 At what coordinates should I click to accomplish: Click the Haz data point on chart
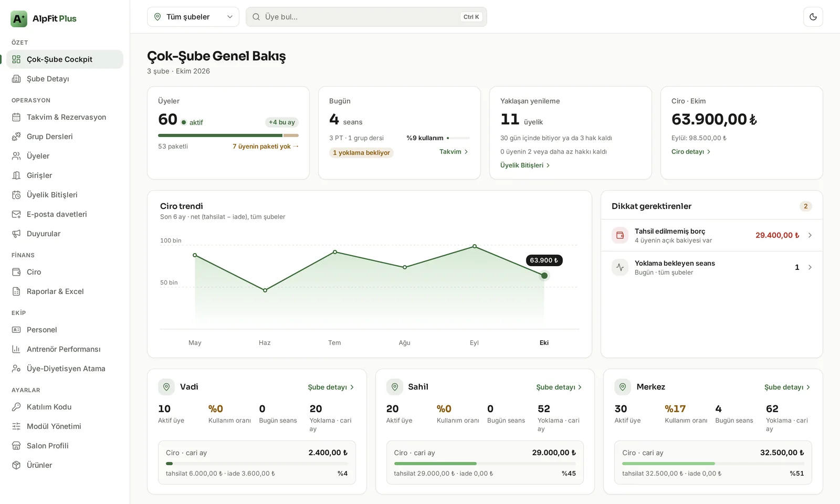point(265,290)
